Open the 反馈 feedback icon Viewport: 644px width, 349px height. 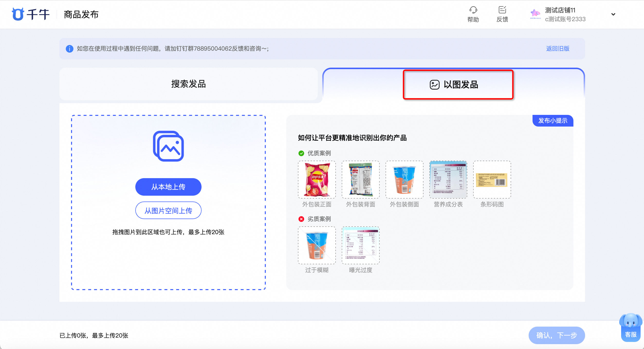point(502,10)
